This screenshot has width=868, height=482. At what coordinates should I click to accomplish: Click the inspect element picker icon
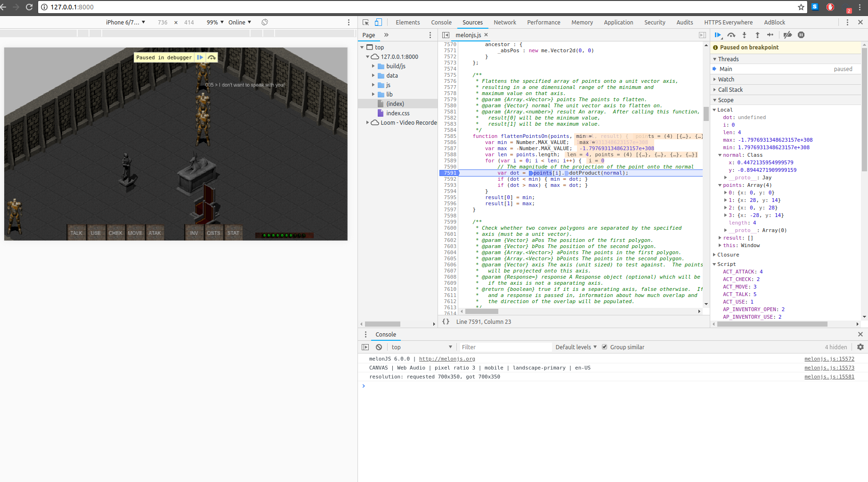tap(366, 22)
